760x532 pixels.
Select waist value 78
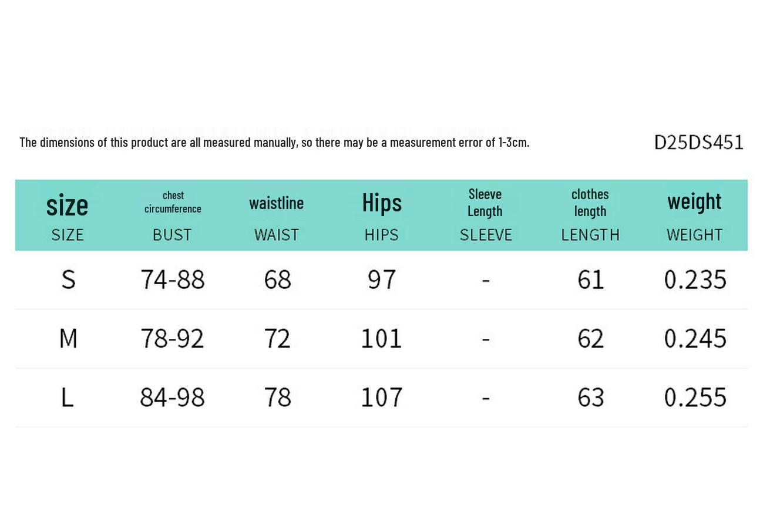(277, 397)
